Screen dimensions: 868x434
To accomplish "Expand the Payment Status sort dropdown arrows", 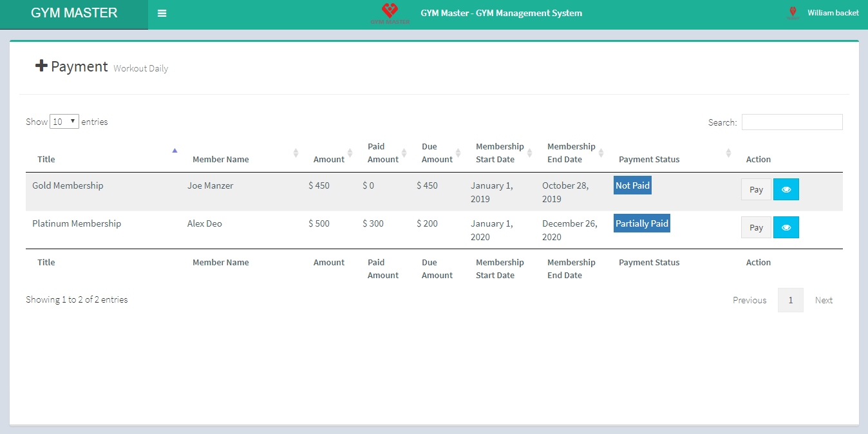I will click(728, 153).
